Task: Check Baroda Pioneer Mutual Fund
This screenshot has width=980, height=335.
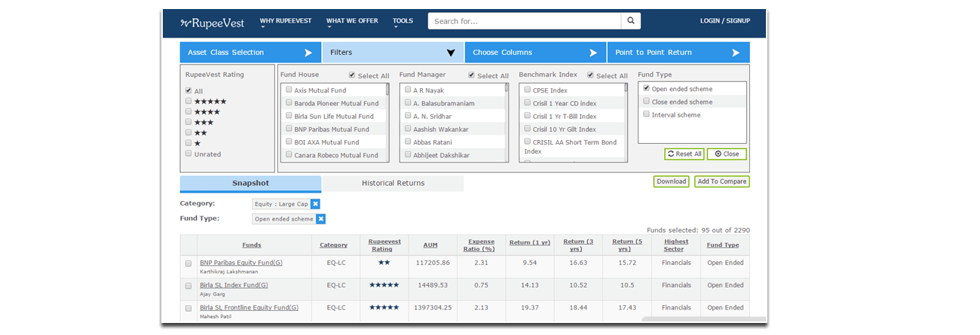Action: point(289,102)
